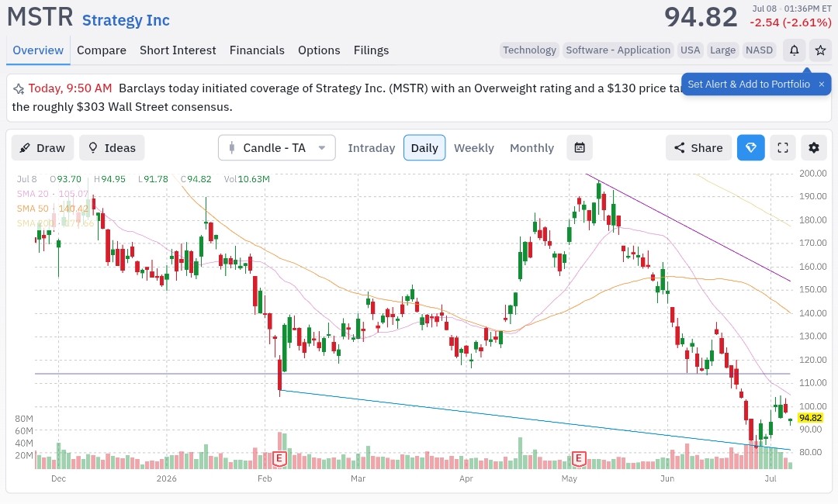Click the Strategy Inc company link
This screenshot has width=838, height=504.
point(126,20)
